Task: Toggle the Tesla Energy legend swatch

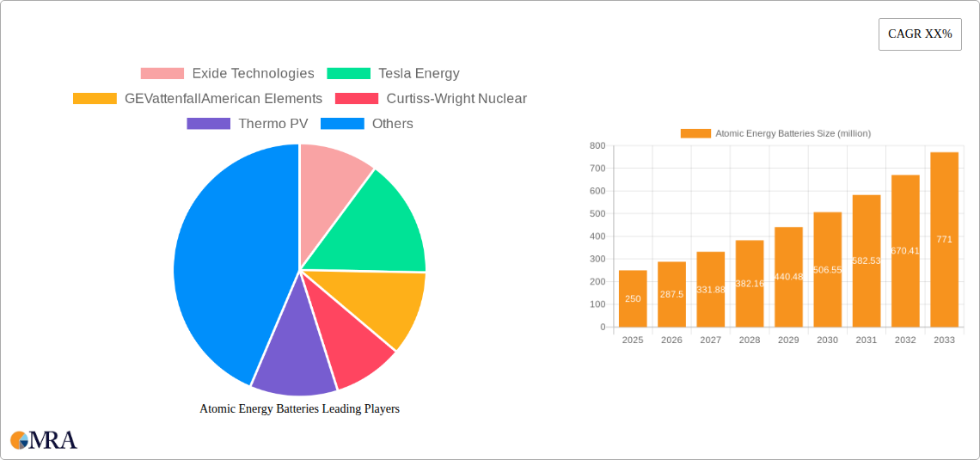Action: click(349, 74)
